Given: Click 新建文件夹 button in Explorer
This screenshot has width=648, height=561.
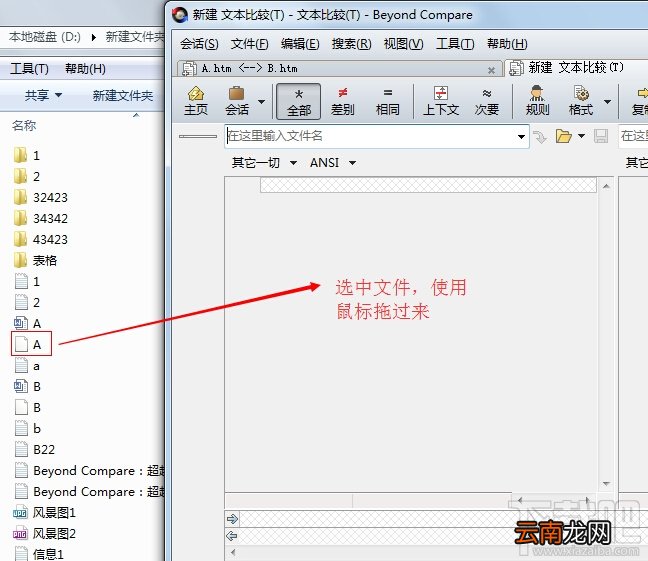Looking at the screenshot, I should [x=123, y=96].
